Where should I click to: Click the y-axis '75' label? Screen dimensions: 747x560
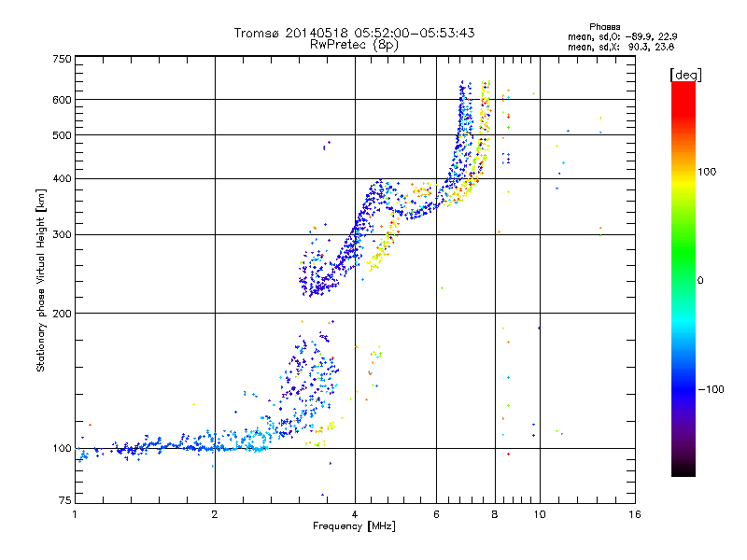point(65,500)
